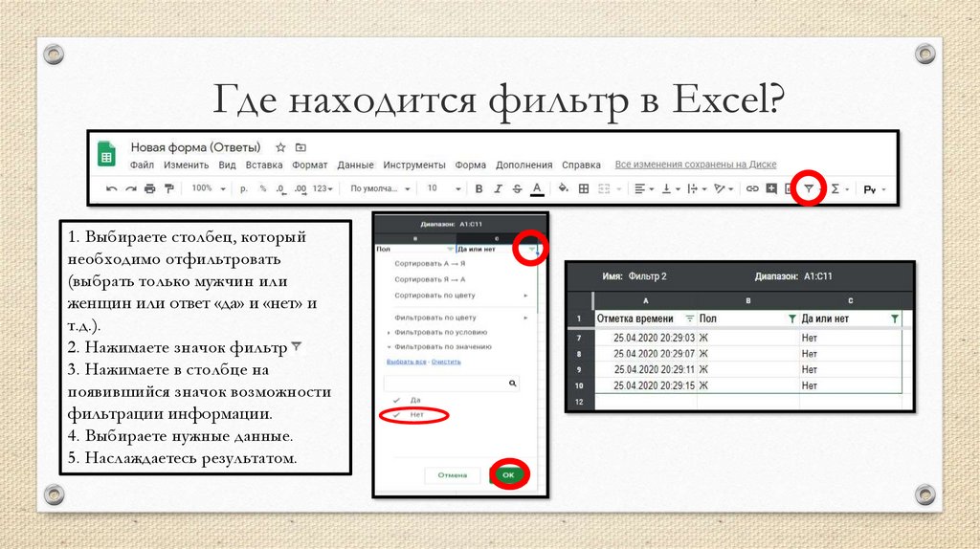Image resolution: width=980 pixels, height=549 pixels.
Task: Open the font size 10 dropdown
Action: 444,188
